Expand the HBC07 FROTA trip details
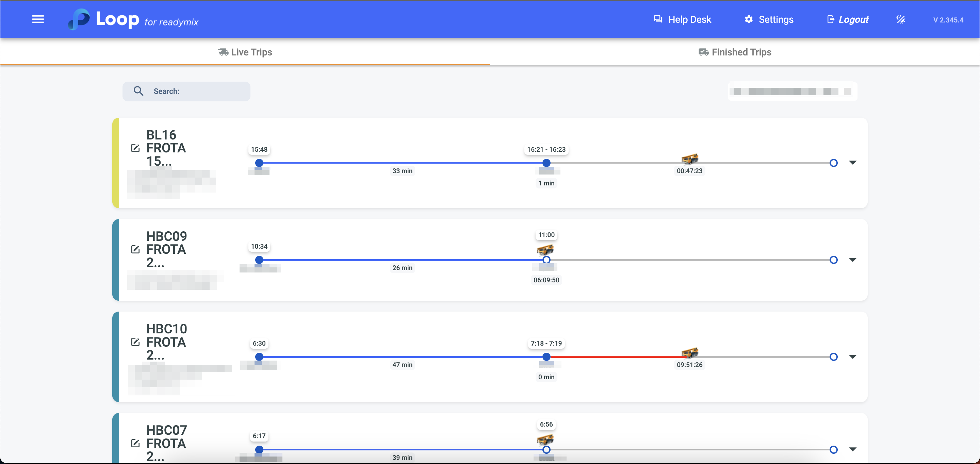Viewport: 980px width, 464px height. pos(852,449)
